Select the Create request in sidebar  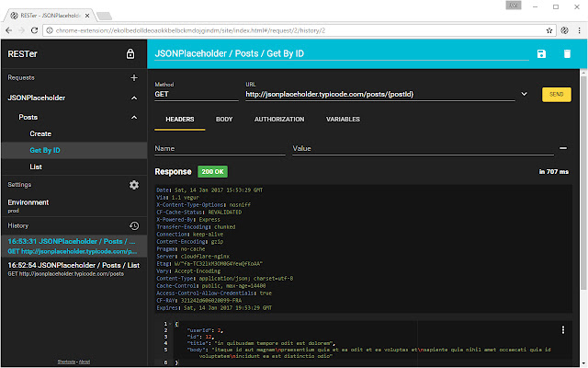(40, 133)
